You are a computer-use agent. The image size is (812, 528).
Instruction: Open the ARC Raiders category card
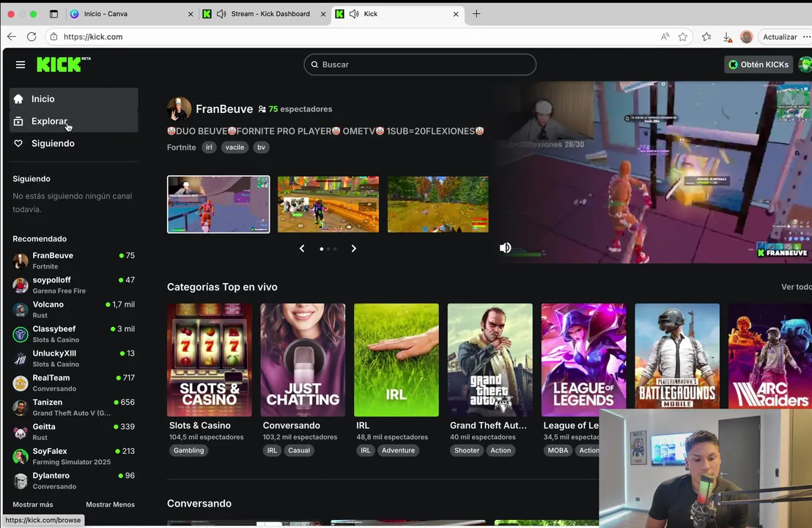[x=770, y=356]
